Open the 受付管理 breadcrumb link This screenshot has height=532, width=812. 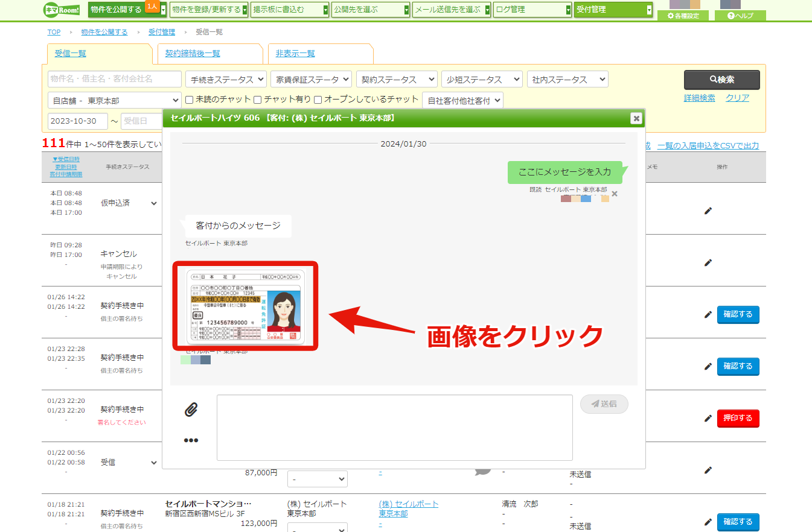[161, 32]
